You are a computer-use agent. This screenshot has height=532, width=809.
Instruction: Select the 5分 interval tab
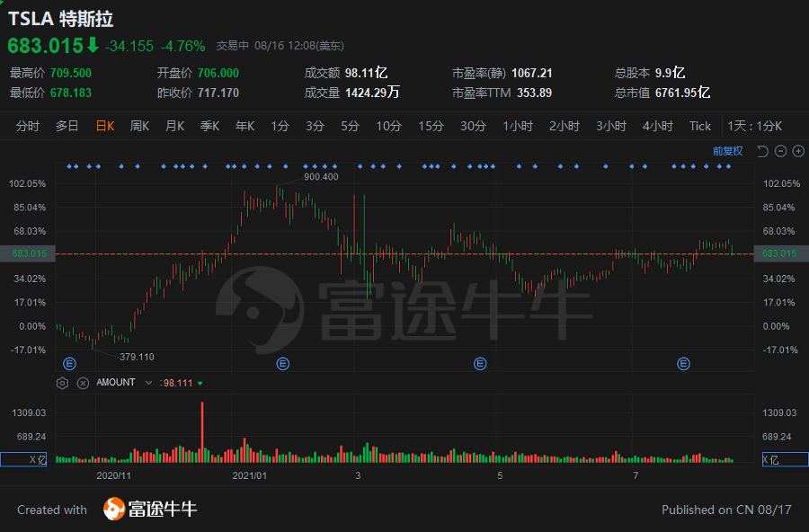(350, 126)
